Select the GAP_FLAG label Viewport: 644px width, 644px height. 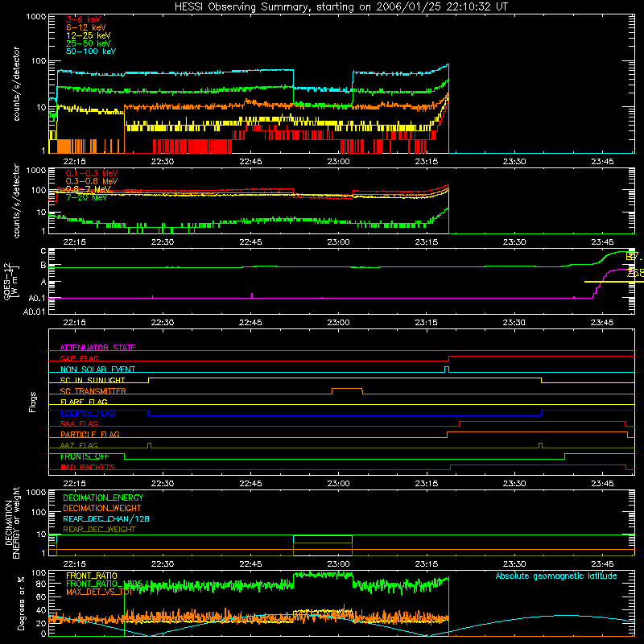(79, 358)
